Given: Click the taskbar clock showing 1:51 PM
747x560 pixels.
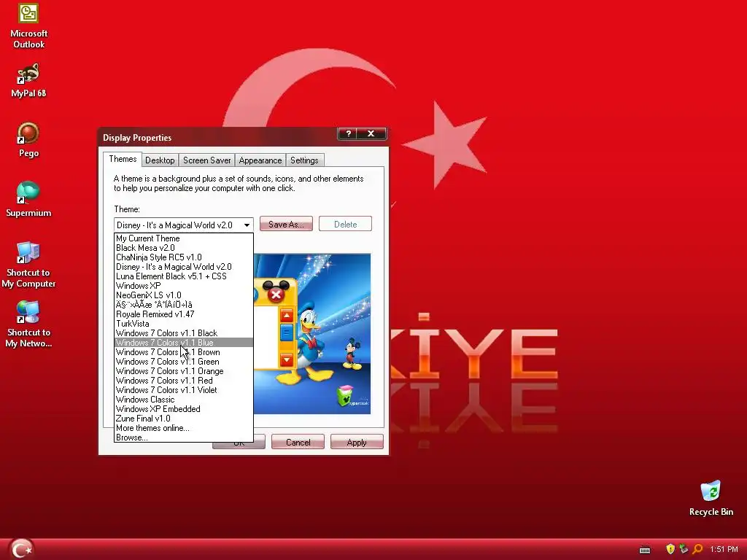Looking at the screenshot, I should 724,549.
